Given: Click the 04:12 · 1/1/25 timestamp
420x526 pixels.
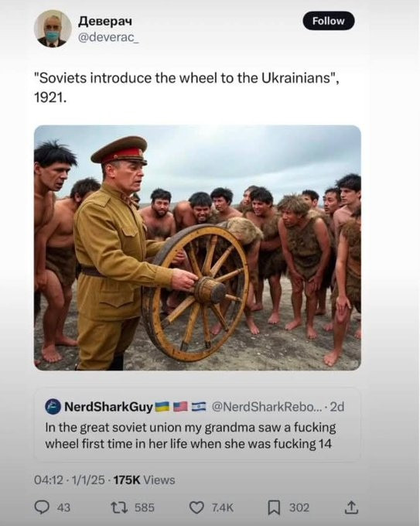Looking at the screenshot, I should [70, 480].
